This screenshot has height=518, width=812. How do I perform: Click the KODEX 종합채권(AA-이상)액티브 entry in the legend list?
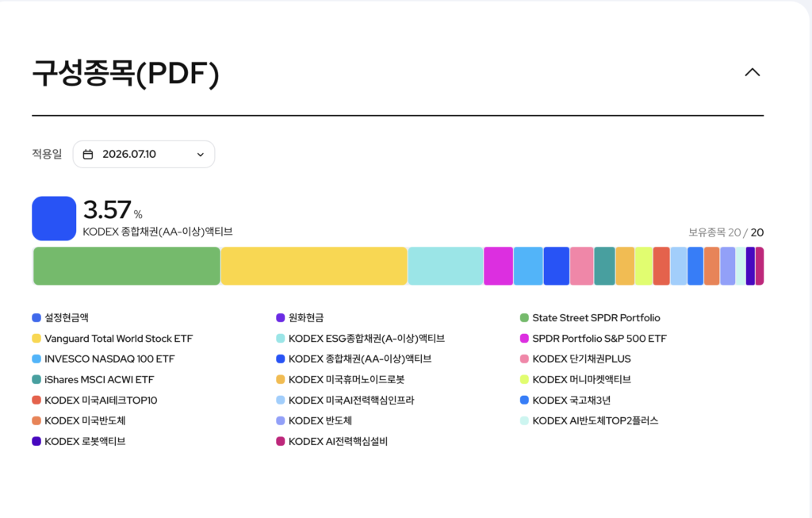354,359
